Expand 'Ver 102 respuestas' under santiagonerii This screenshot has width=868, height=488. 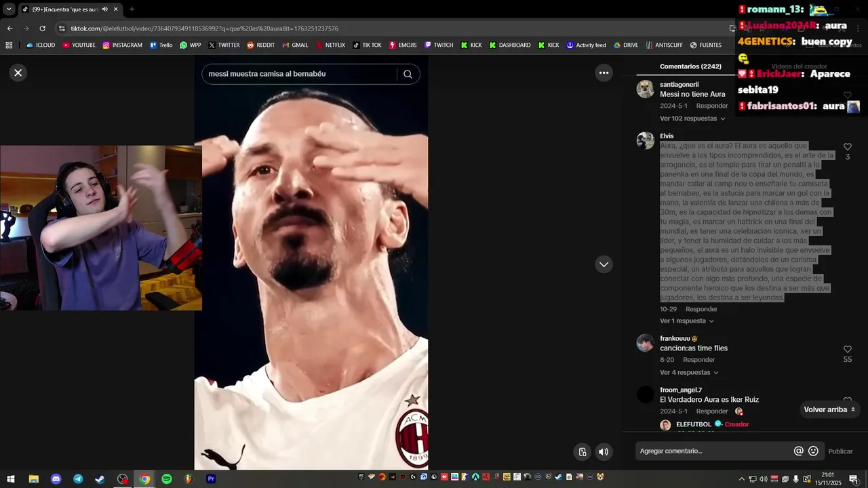[692, 119]
